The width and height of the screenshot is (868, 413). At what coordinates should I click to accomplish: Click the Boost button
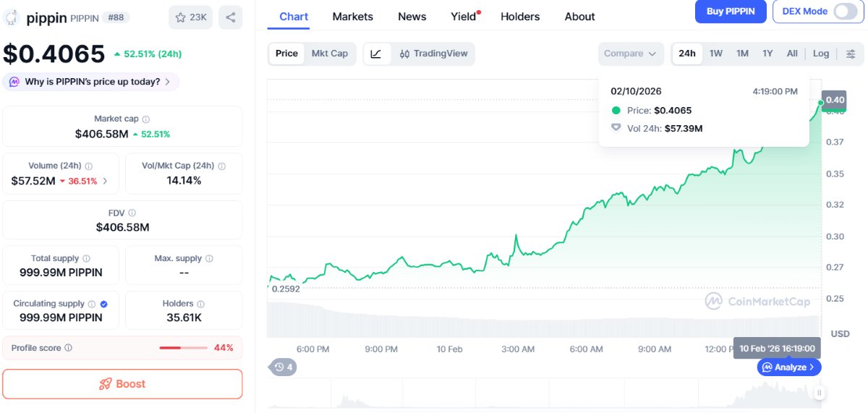(x=122, y=384)
